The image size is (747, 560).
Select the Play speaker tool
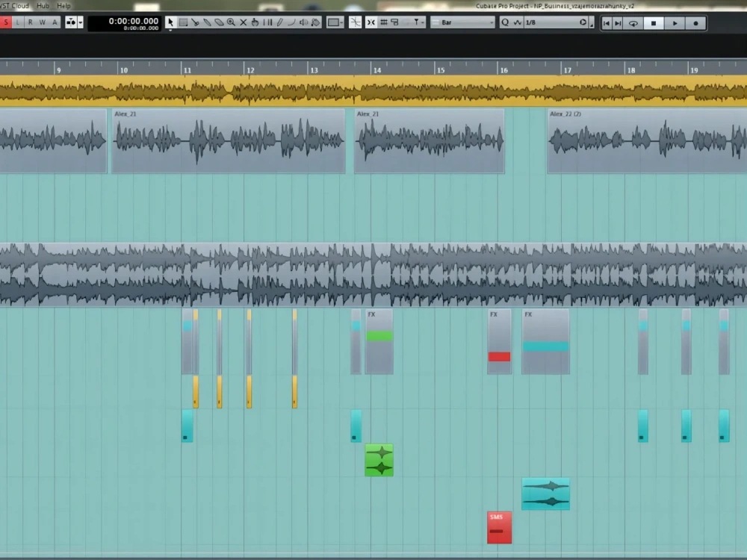303,22
